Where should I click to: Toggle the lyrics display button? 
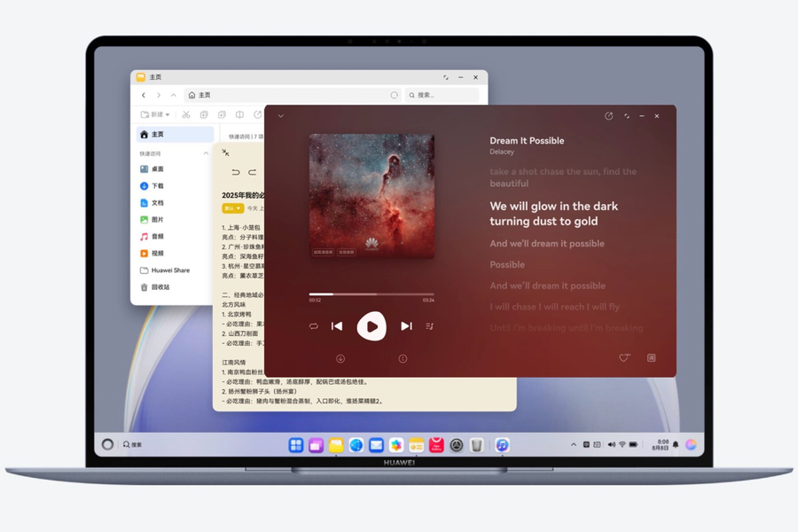[x=651, y=358]
